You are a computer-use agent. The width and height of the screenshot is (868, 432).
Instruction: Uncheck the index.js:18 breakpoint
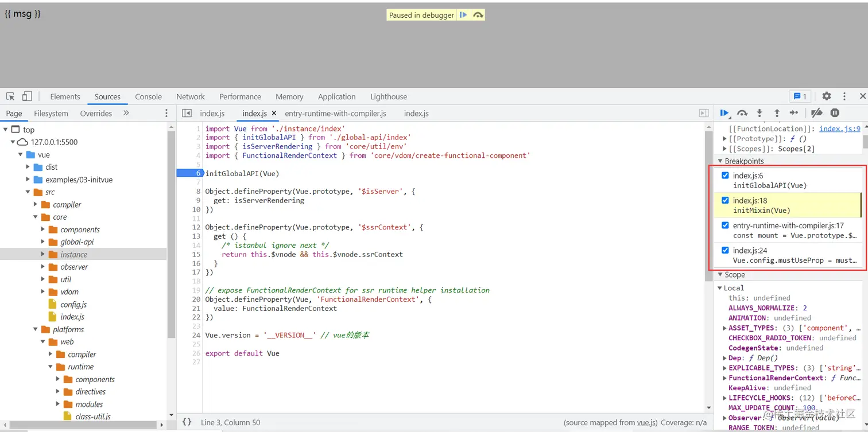click(725, 200)
